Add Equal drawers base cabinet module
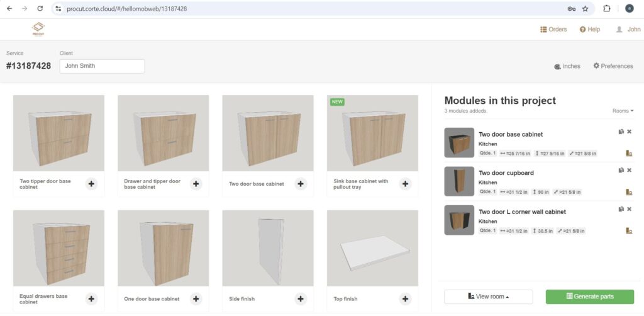 coord(92,299)
